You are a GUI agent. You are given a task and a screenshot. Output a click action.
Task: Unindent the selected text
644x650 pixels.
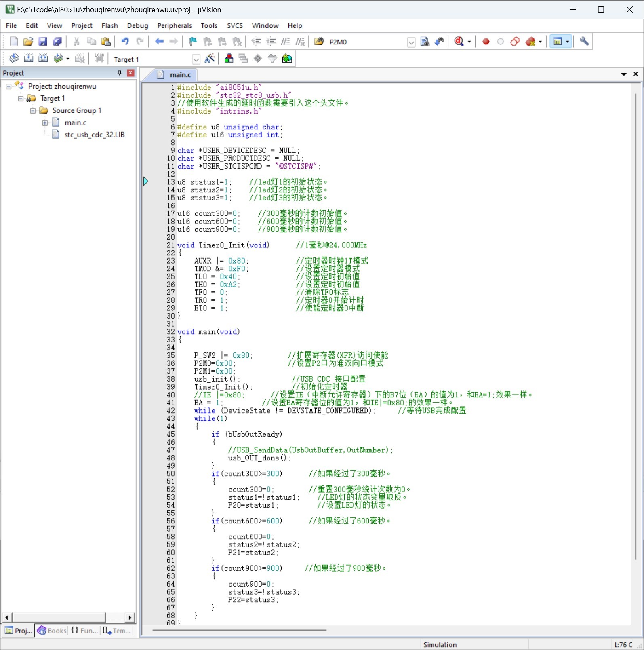[271, 41]
